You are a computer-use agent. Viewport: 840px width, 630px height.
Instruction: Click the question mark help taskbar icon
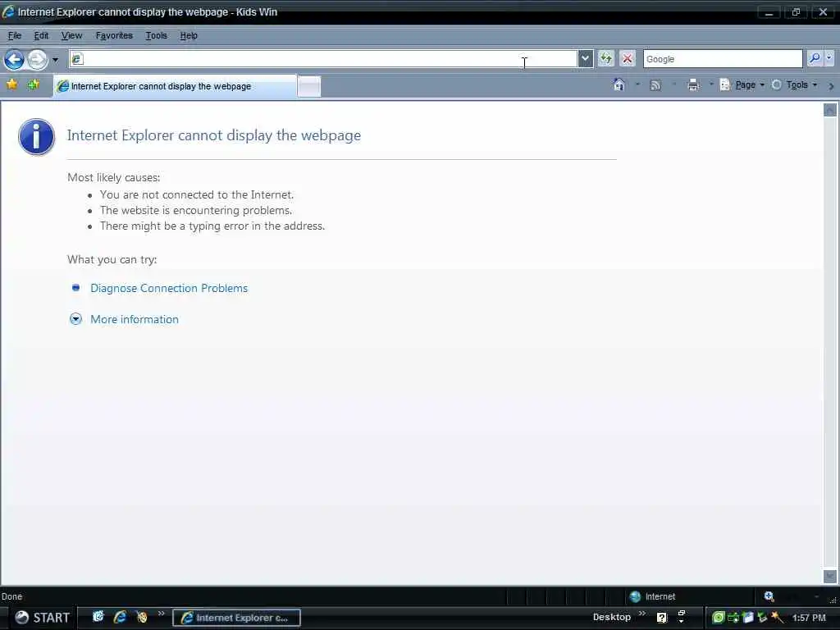tap(662, 618)
